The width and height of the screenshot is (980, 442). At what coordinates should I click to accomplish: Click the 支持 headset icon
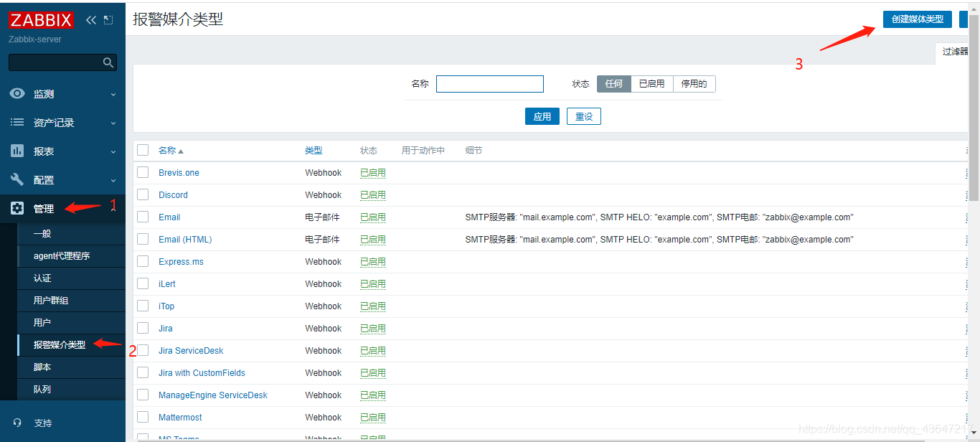(17, 423)
